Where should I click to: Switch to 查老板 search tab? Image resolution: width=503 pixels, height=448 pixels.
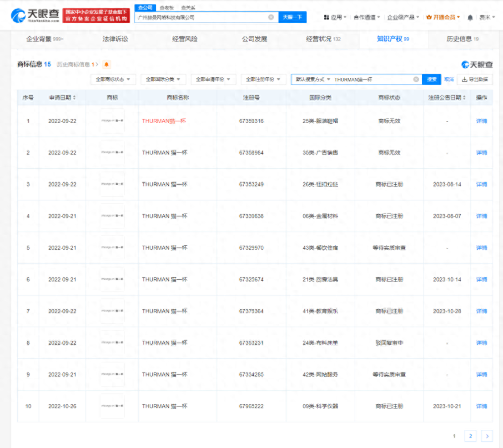pyautogui.click(x=167, y=8)
